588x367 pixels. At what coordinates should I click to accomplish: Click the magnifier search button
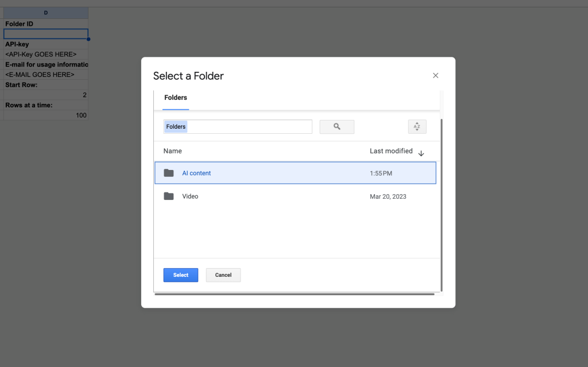337,126
